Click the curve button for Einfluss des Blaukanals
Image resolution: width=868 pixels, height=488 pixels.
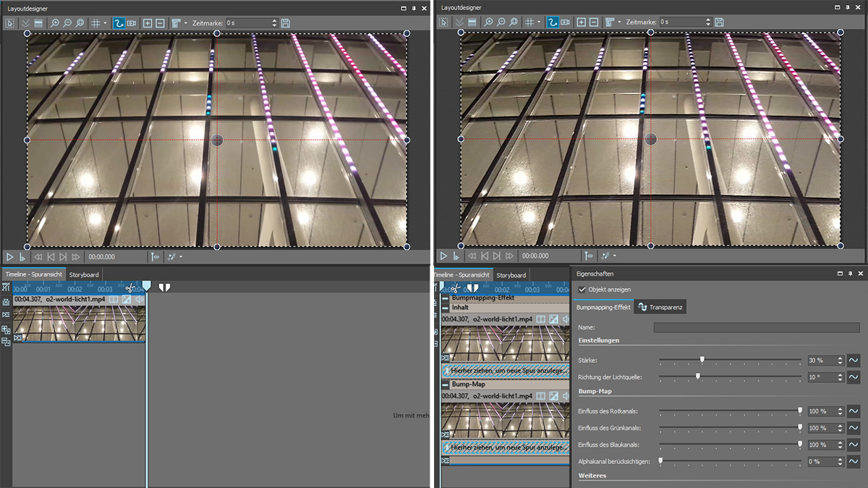click(x=853, y=445)
